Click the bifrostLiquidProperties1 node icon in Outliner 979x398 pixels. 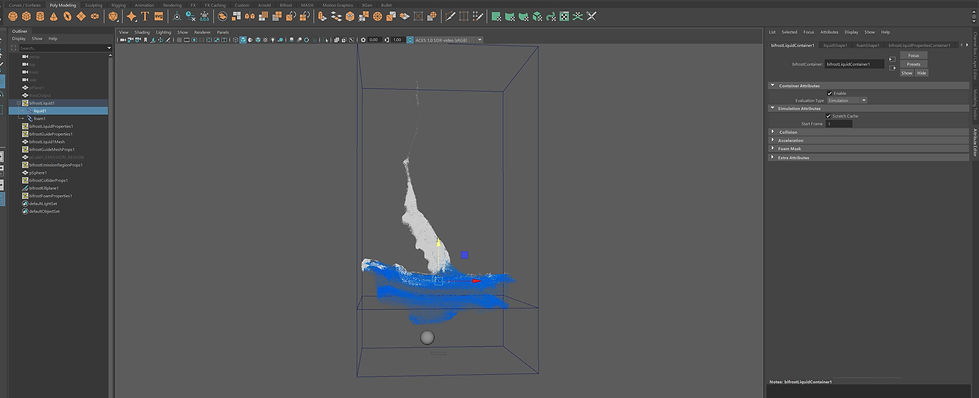point(26,126)
